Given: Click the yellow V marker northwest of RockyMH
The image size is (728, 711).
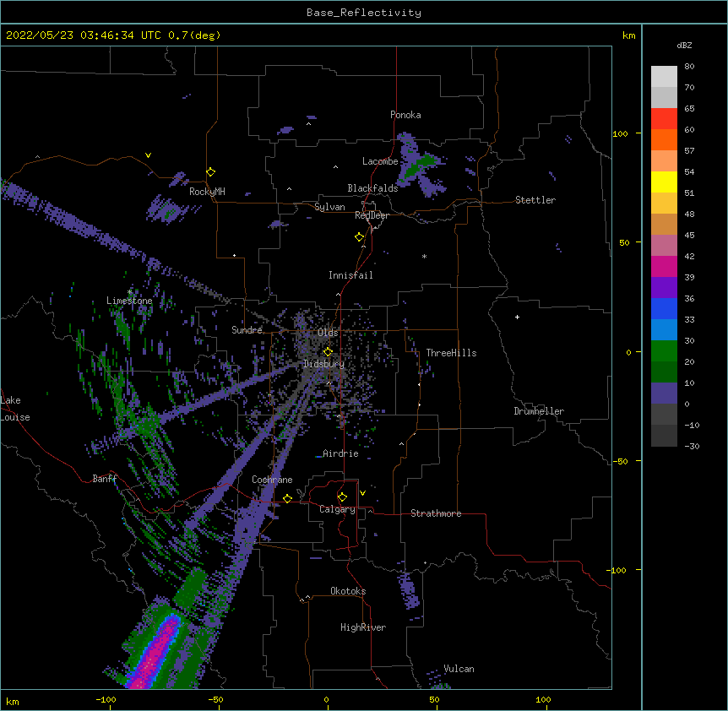Looking at the screenshot, I should coord(148,155).
